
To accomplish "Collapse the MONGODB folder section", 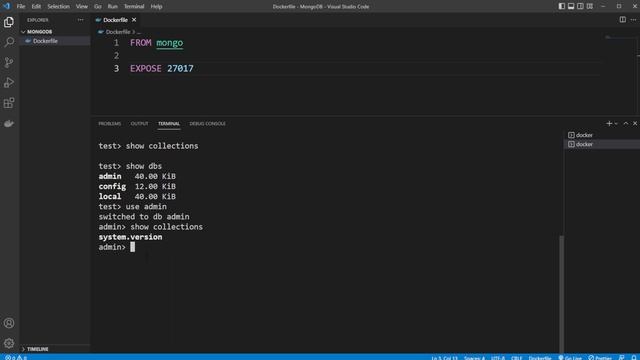I will click(55, 31).
